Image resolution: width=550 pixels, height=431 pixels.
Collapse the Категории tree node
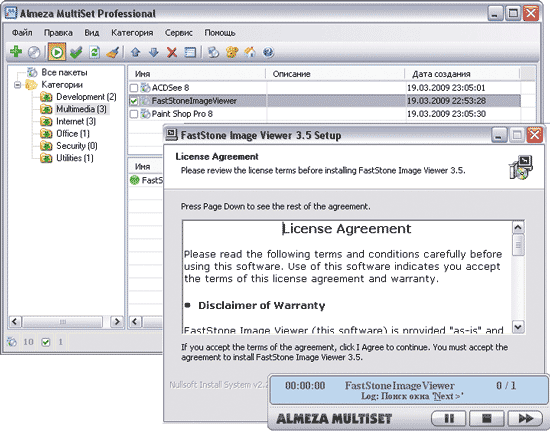(x=17, y=85)
